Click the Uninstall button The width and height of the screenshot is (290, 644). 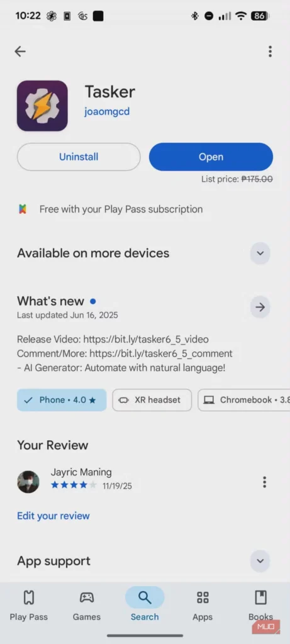79,157
